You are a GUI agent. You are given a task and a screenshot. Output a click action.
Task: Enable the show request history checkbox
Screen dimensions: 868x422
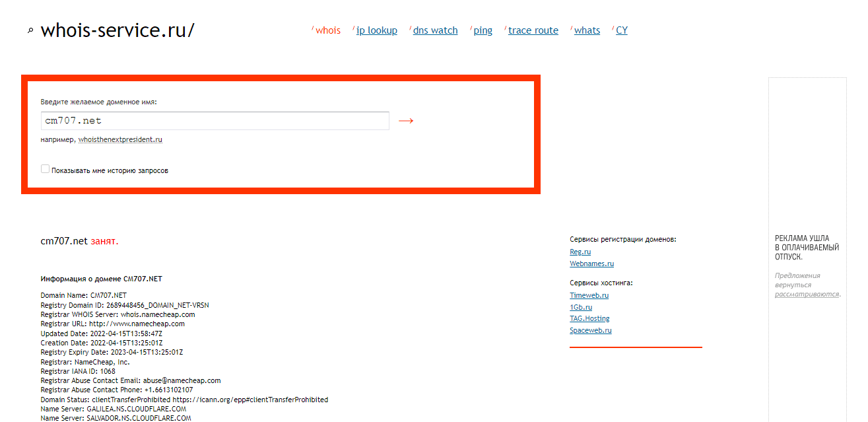46,169
